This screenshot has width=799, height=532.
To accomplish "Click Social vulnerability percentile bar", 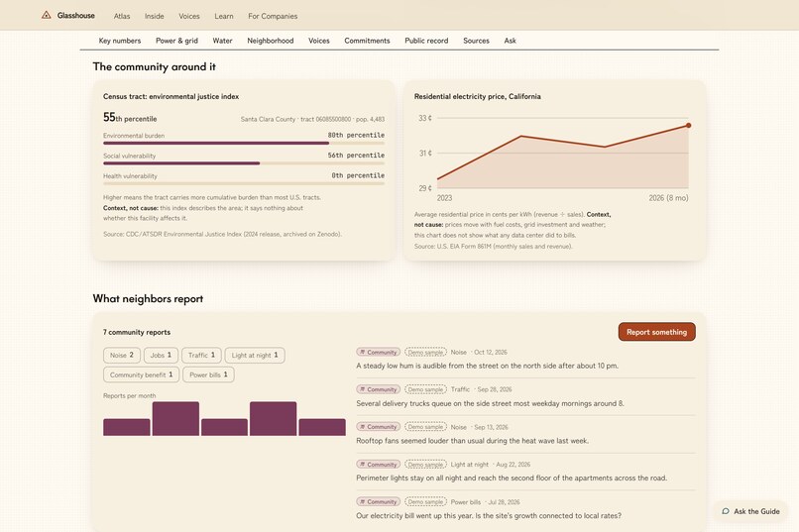I will 244,163.
